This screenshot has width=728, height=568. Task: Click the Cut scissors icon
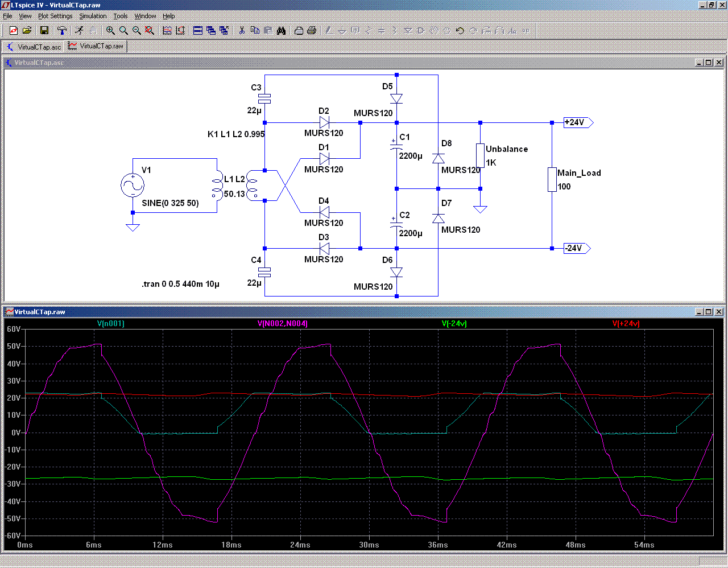click(242, 30)
